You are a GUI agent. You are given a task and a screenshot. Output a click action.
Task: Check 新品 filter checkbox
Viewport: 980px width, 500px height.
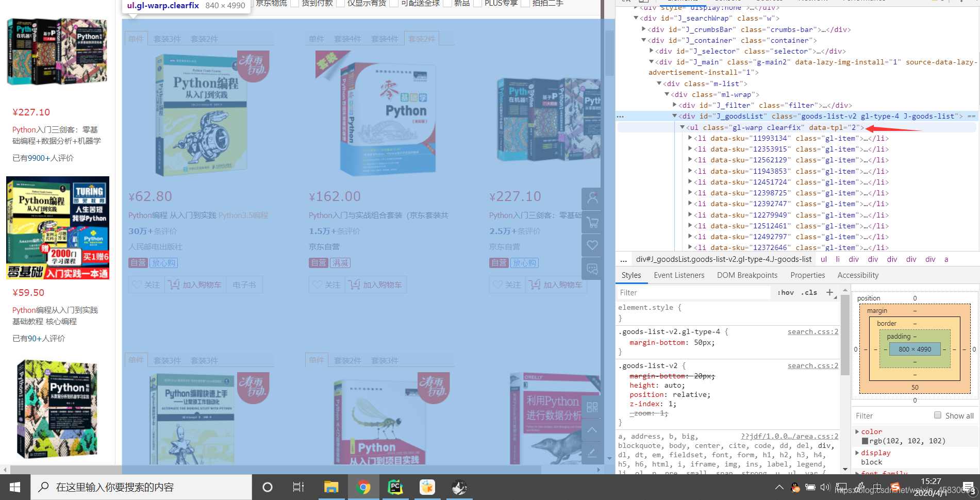click(x=447, y=3)
